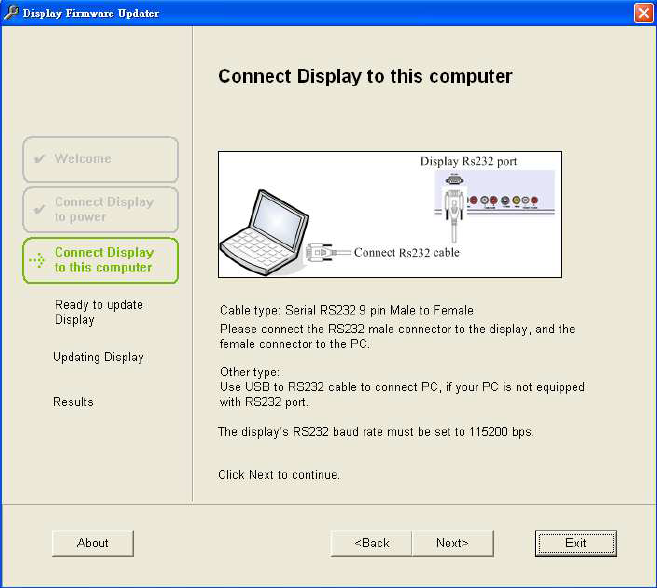Select the Connect Display to this computer step
The image size is (657, 588).
(x=100, y=260)
